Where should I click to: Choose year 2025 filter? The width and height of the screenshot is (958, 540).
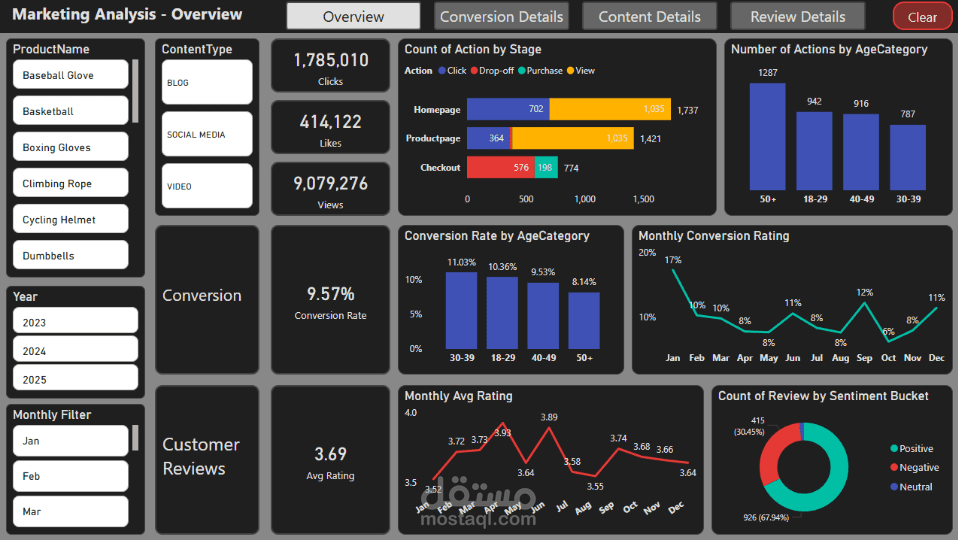tap(75, 378)
